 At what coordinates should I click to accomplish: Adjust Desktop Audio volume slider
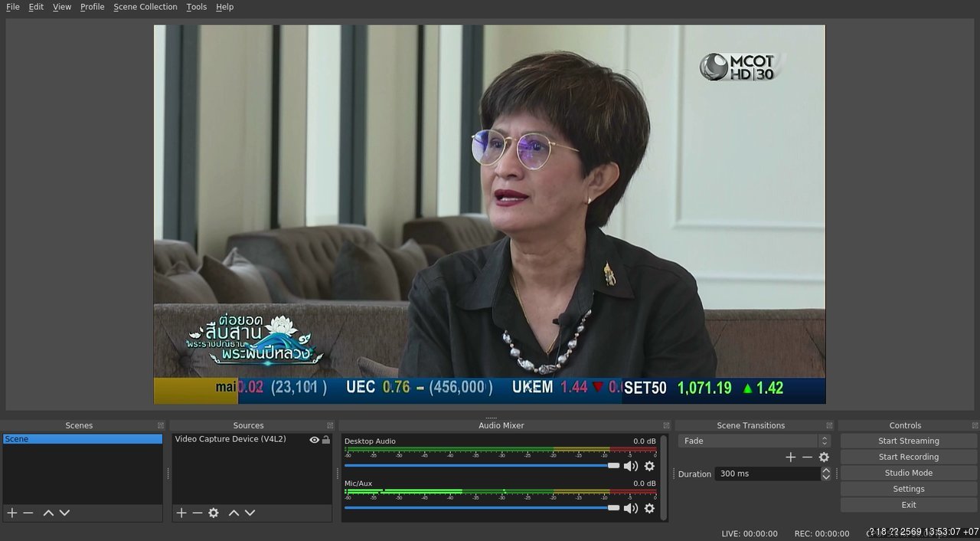(x=482, y=465)
